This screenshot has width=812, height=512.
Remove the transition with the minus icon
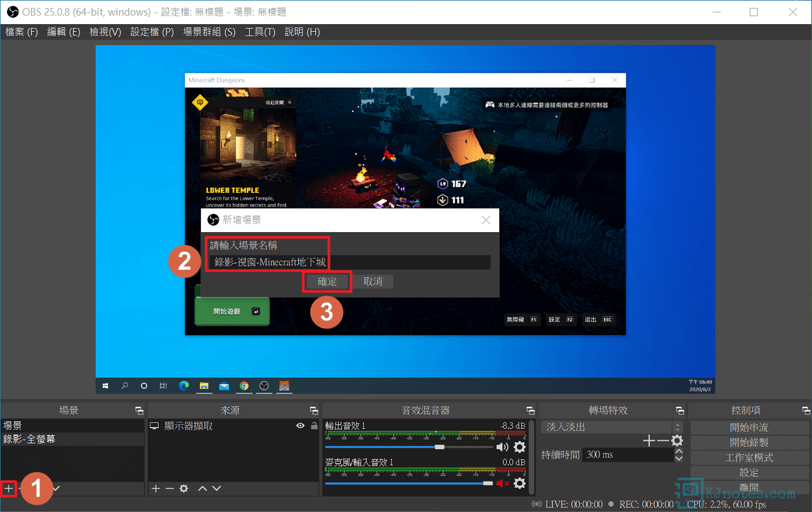[x=662, y=440]
